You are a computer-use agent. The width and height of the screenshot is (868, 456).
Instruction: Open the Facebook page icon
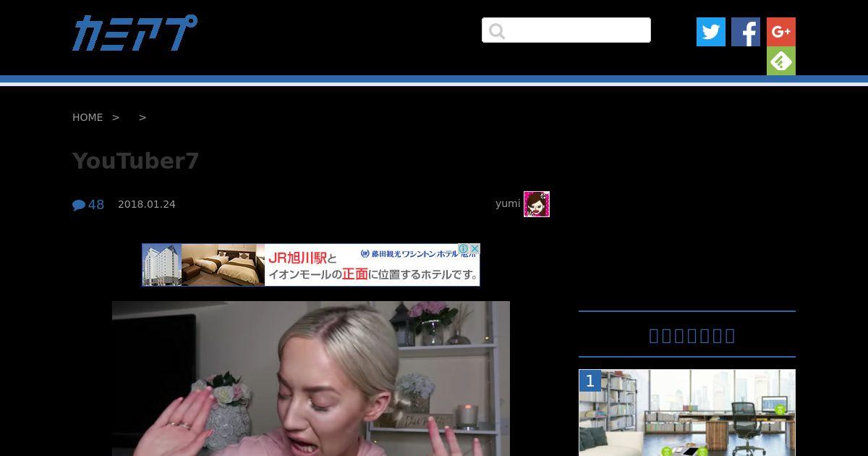tap(746, 32)
